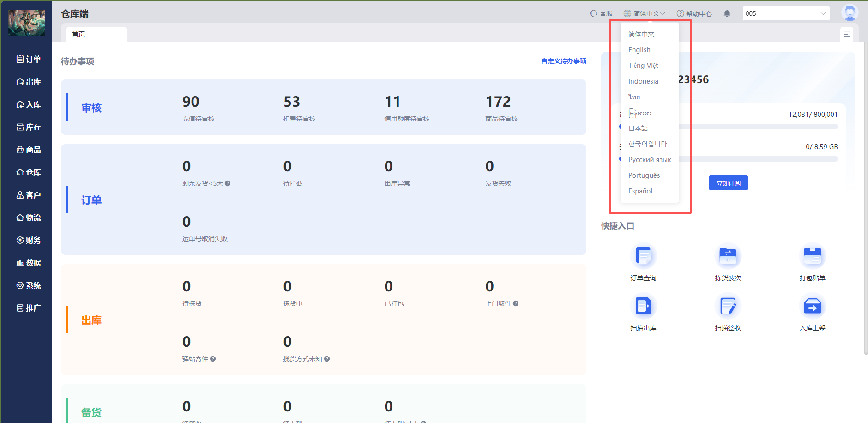Open the tab list menu icon

tap(846, 34)
